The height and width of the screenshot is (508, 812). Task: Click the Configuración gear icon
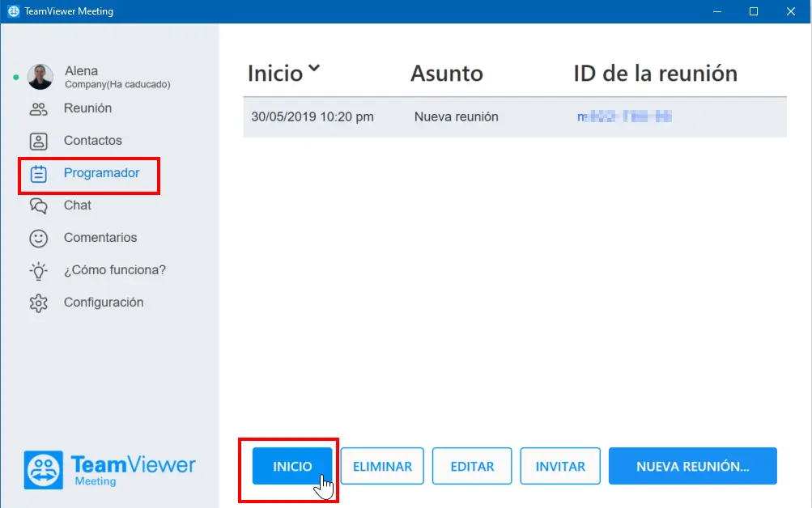coord(38,303)
